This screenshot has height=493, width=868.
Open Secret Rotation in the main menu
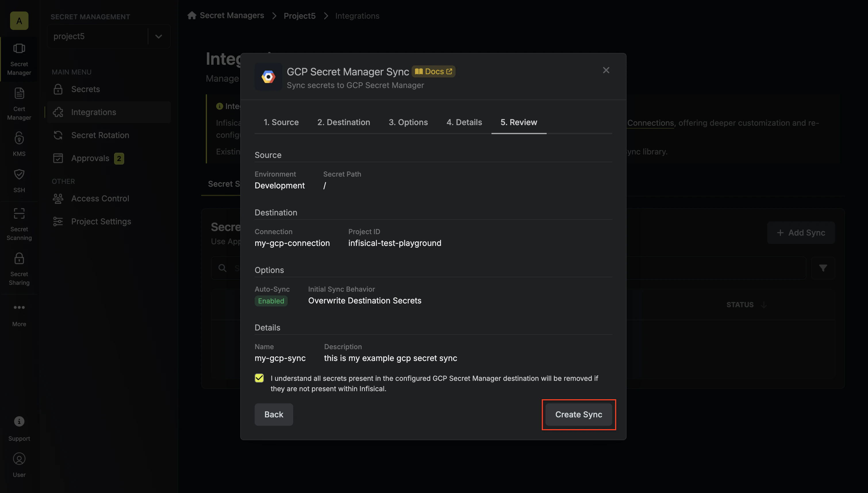[109, 135]
